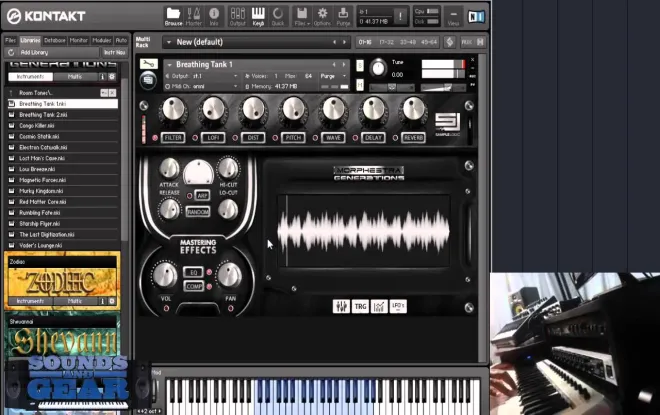Image resolution: width=660 pixels, height=415 pixels.
Task: Toggle the WAVE effect button
Action: (333, 138)
